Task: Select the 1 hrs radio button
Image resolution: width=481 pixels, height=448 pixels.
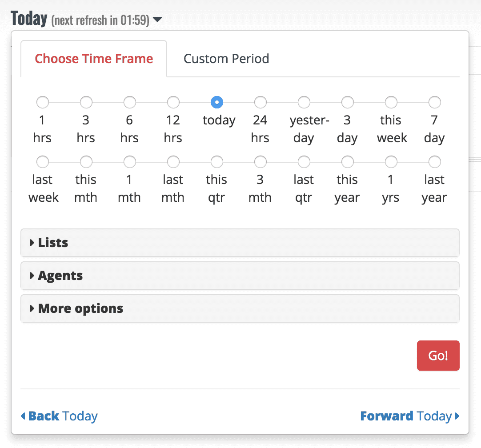Action: click(43, 102)
